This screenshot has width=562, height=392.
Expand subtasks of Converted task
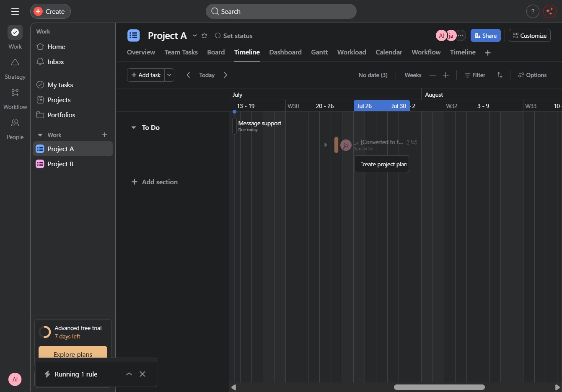coord(326,145)
